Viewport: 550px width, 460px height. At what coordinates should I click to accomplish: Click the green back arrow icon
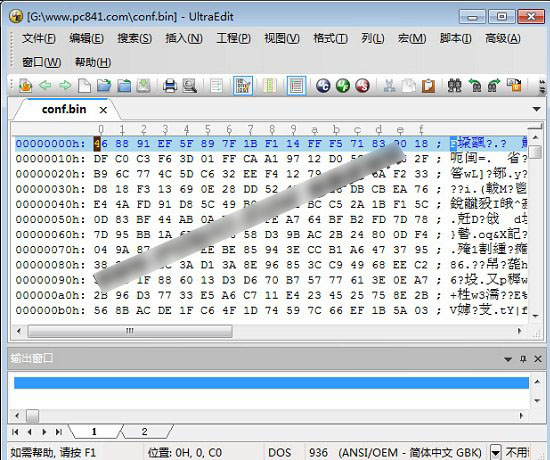(x=45, y=85)
